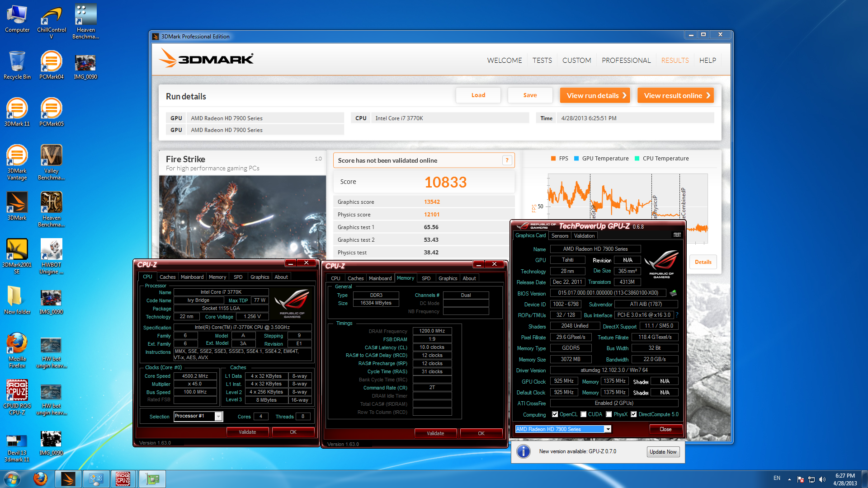
Task: Launch the PCMark04 desktop shortcut
Action: click(x=51, y=66)
